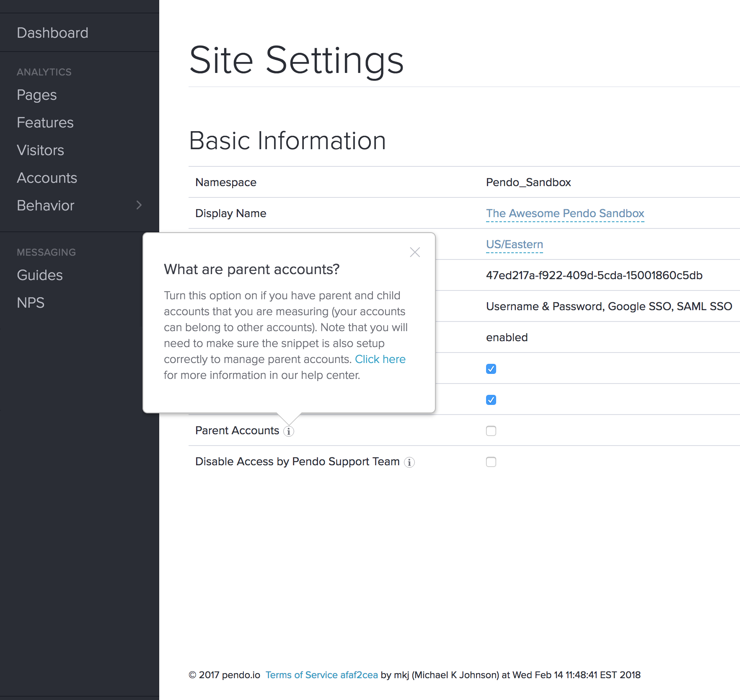Enable the Parent Accounts checkbox
This screenshot has width=740, height=700.
[491, 431]
